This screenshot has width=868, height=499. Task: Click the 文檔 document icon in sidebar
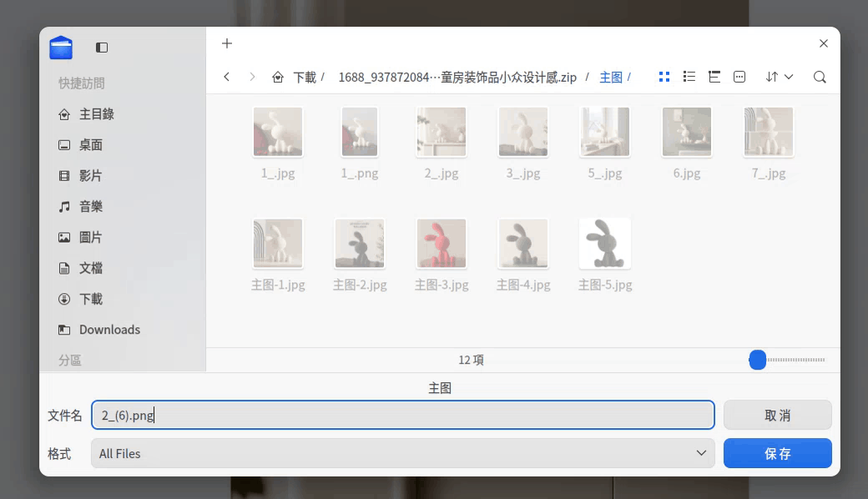[64, 269]
